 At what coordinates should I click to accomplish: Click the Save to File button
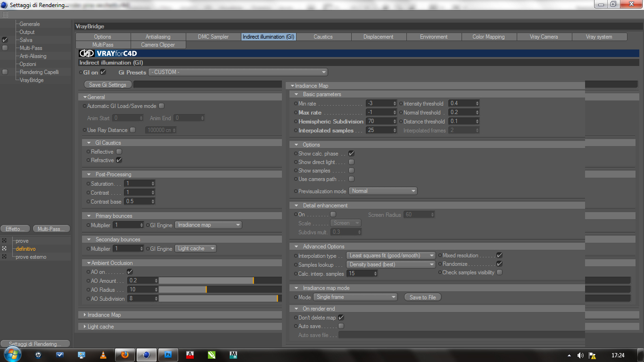click(x=422, y=297)
